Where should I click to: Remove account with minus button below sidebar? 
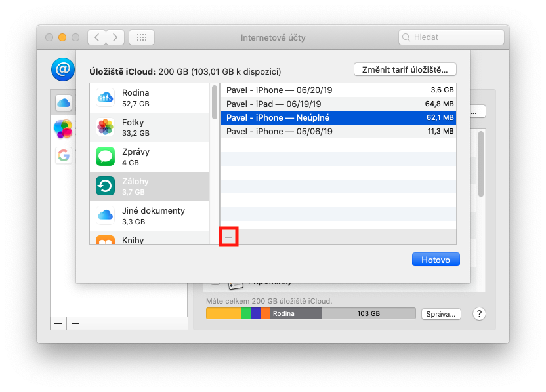tap(75, 323)
